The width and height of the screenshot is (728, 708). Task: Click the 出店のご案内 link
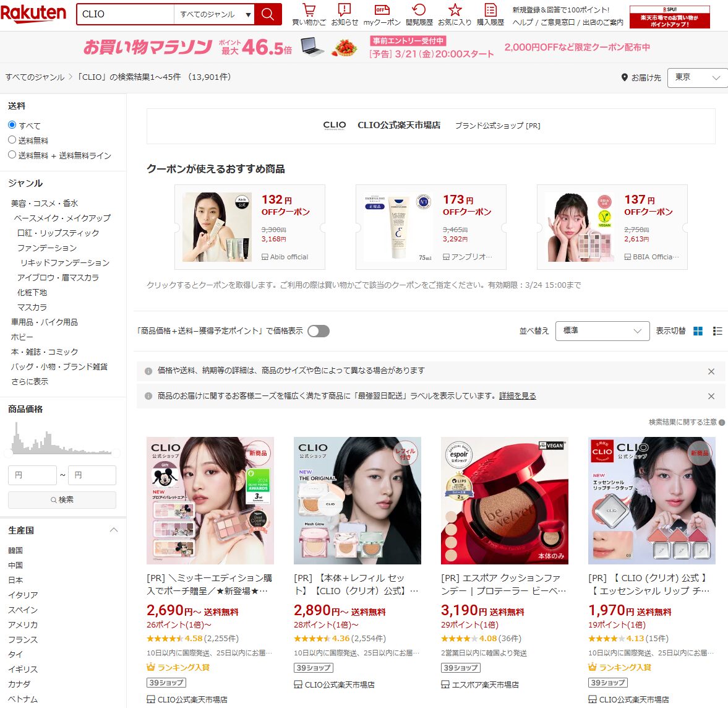pos(602,22)
